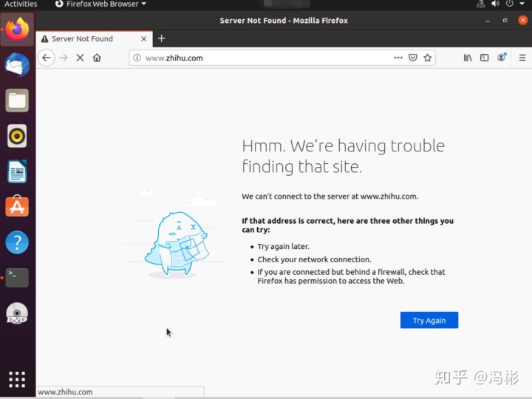Bookmark this page with star
Viewport: 532px width, 399px height.
(x=428, y=58)
